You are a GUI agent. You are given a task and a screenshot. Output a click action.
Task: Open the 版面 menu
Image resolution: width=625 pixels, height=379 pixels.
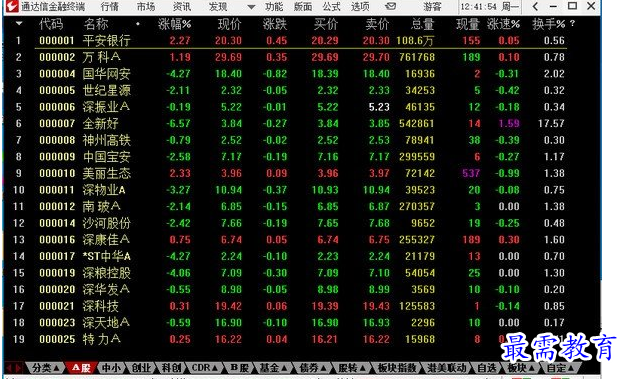click(x=303, y=6)
